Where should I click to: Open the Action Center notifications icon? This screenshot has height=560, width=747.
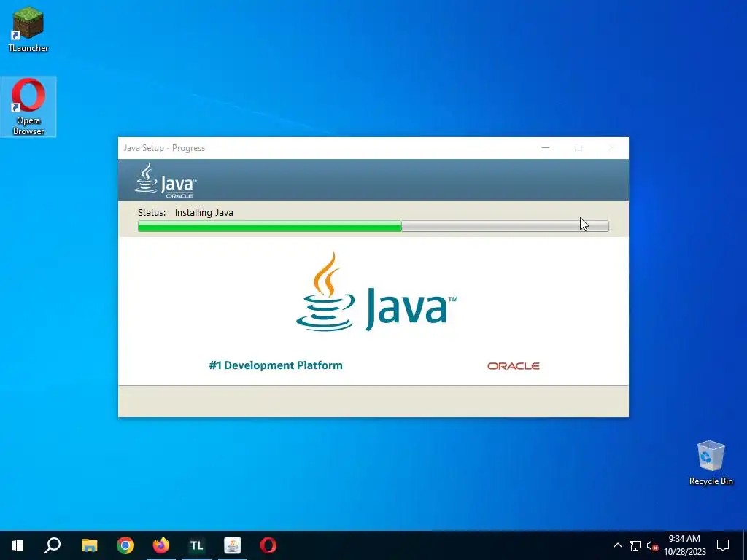tap(723, 545)
